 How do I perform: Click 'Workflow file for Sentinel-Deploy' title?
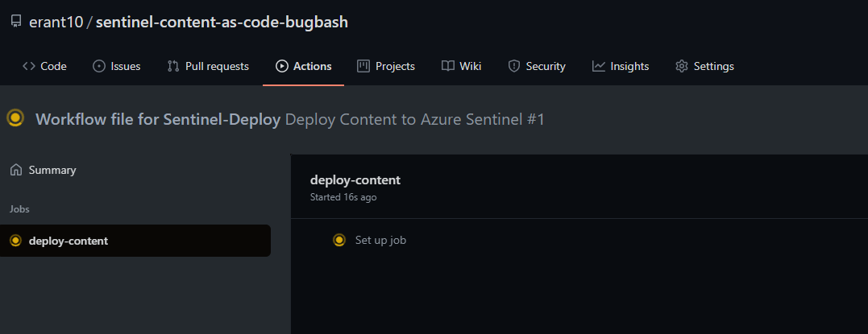(x=158, y=119)
